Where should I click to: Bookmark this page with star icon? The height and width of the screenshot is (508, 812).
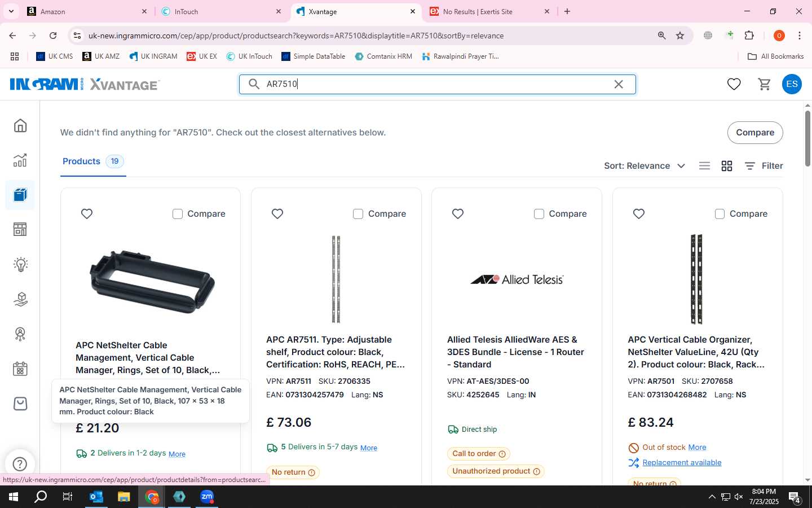point(680,36)
